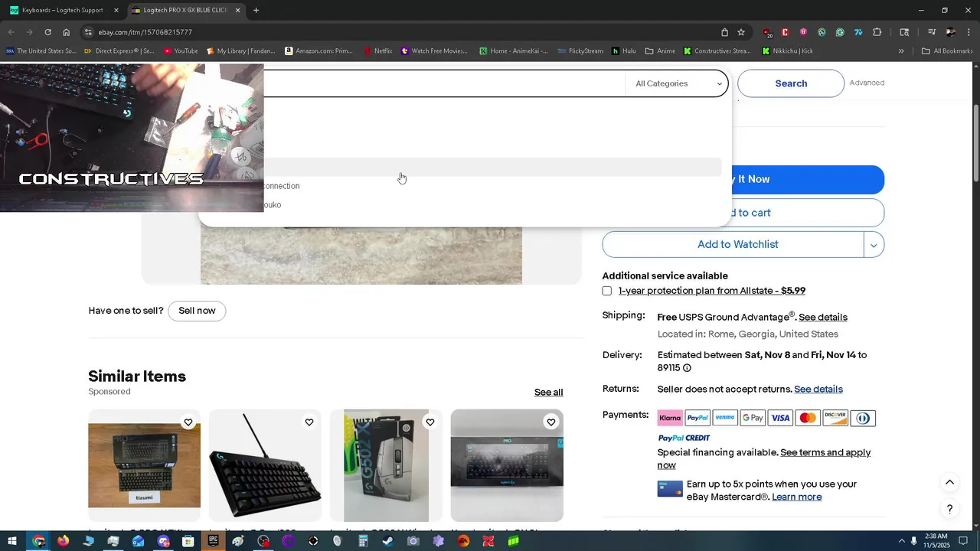Click the page vertical scrollbar
The height and width of the screenshot is (551, 980).
pos(976,142)
